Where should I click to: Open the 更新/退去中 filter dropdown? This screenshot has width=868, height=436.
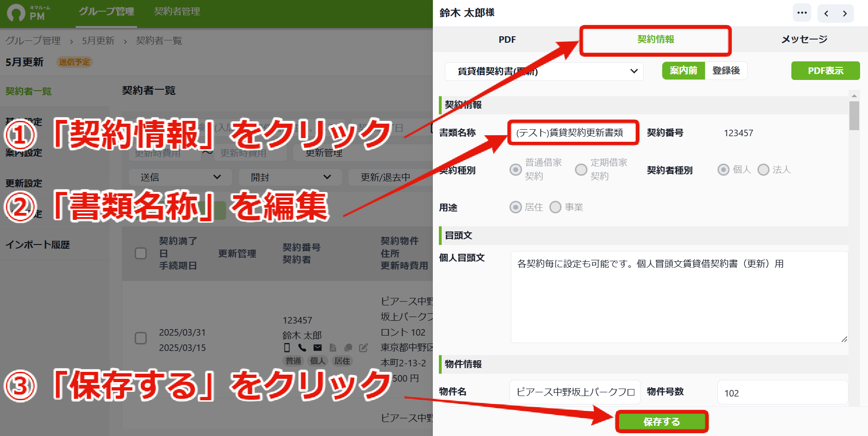tap(391, 177)
